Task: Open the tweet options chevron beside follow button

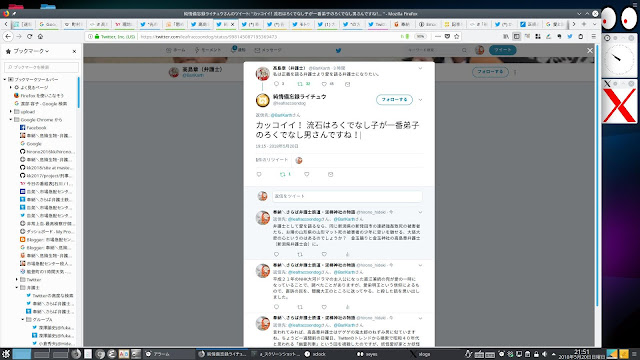Action: pyautogui.click(x=420, y=100)
